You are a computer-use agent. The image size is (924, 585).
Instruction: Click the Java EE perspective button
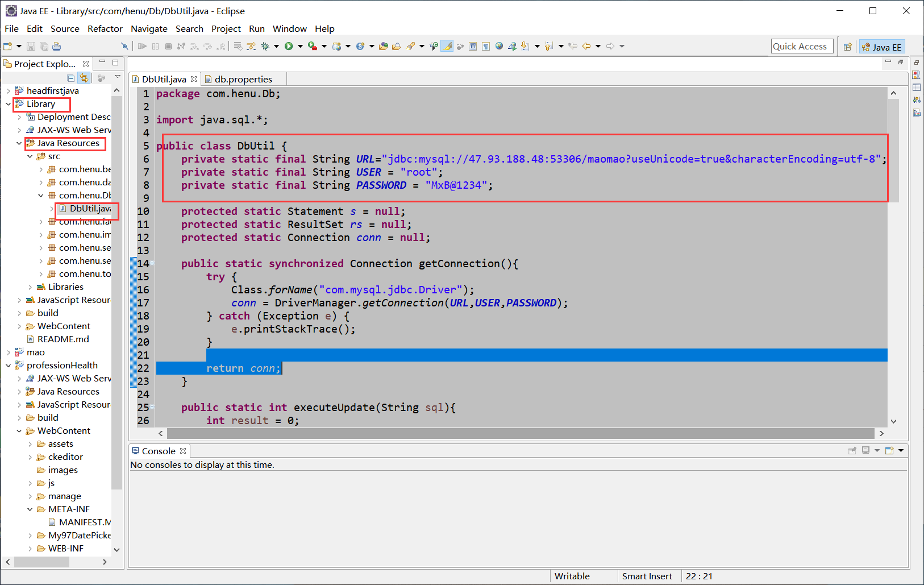[882, 47]
